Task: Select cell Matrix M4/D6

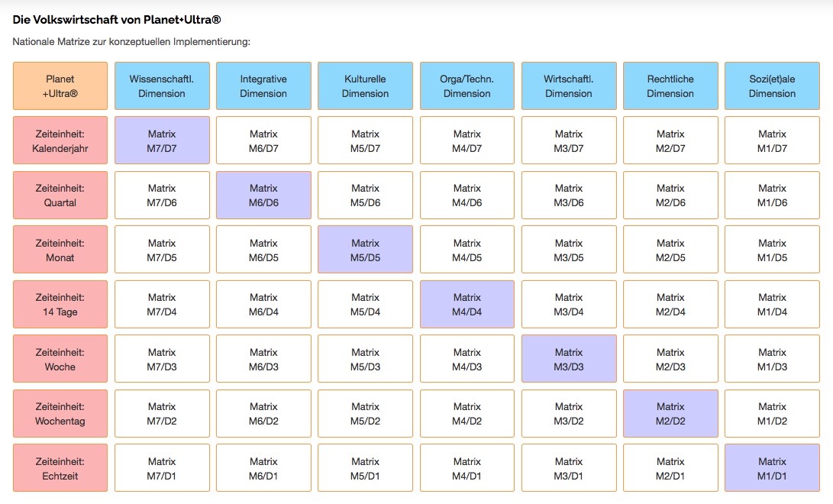Action: pos(467,195)
